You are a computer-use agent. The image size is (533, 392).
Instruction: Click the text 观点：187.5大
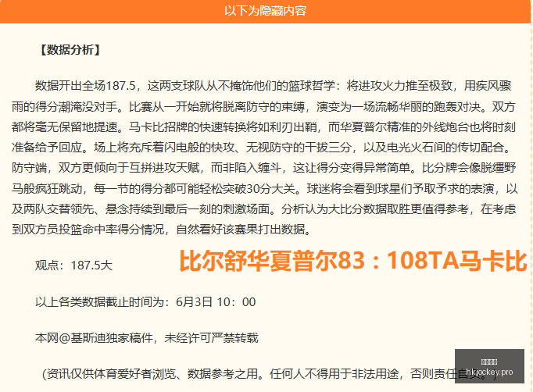73,265
